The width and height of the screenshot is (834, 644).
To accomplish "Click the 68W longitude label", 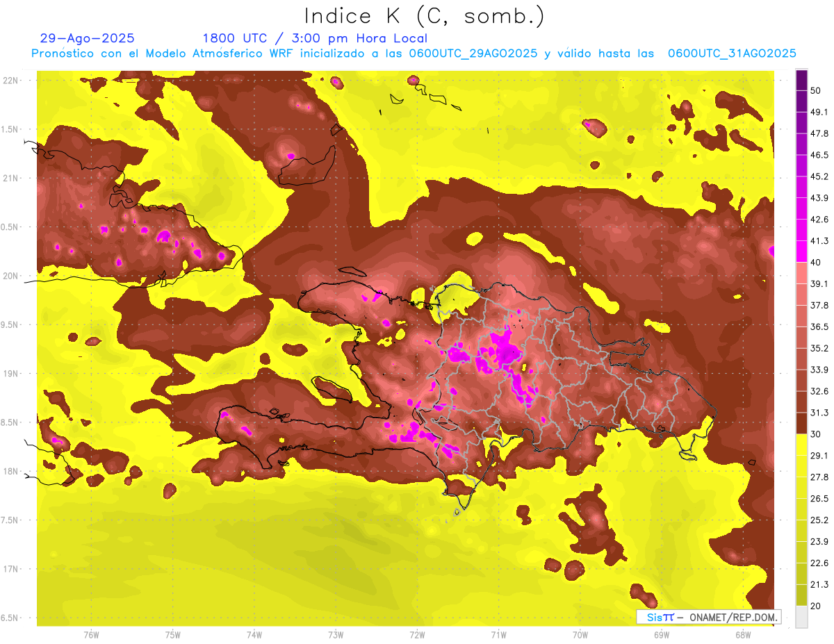I will [743, 635].
